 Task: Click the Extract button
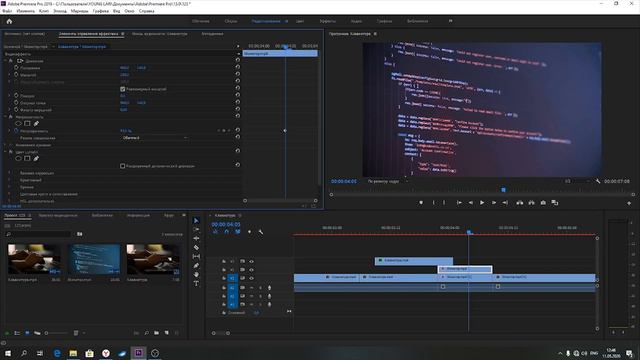point(531,202)
